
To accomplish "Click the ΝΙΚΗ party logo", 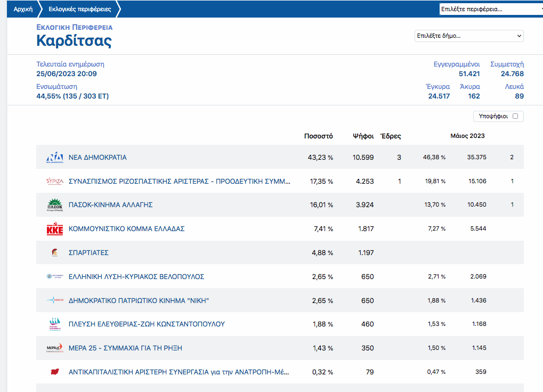I will [x=54, y=301].
